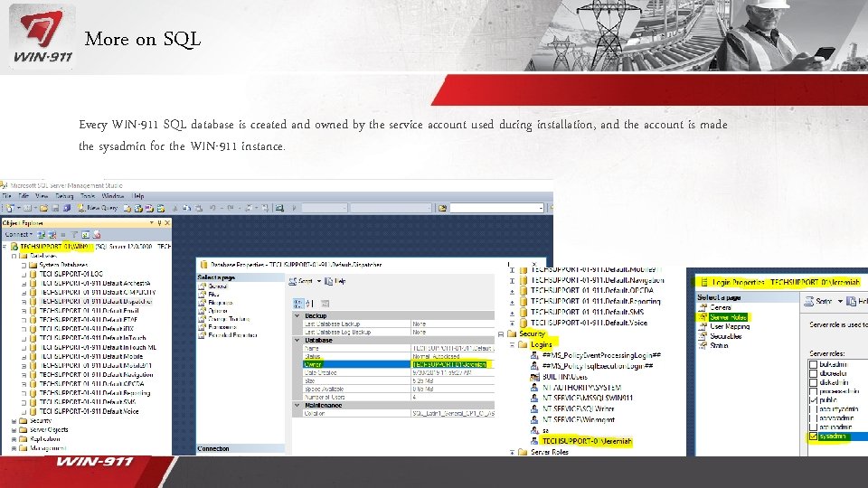The width and height of the screenshot is (868, 488).
Task: Click the Stop icon in Object Explorer toolbar
Action: pyautogui.click(x=63, y=235)
